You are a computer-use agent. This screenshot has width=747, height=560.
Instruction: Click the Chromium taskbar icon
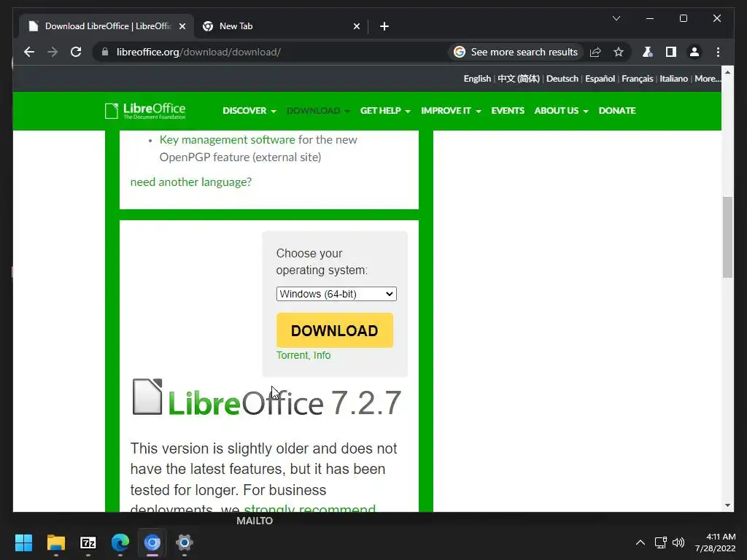pos(152,542)
